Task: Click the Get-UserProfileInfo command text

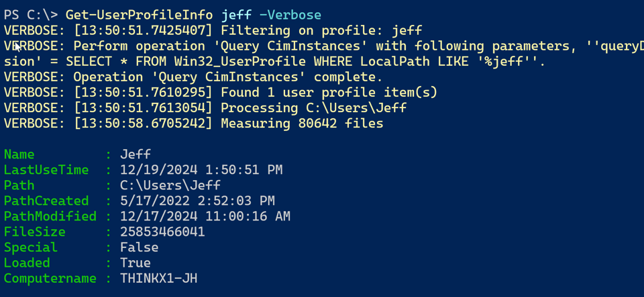Action: pos(140,15)
